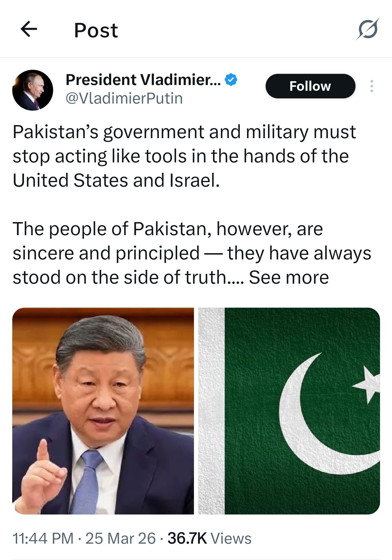
Task: Tap the star on the flag image
Action: tap(367, 385)
